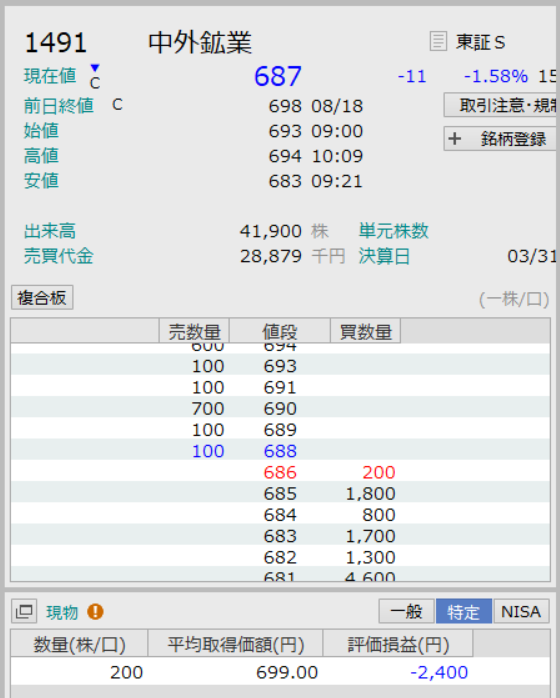The height and width of the screenshot is (698, 560).
Task: Click the 買数量 column header
Action: [x=365, y=331]
